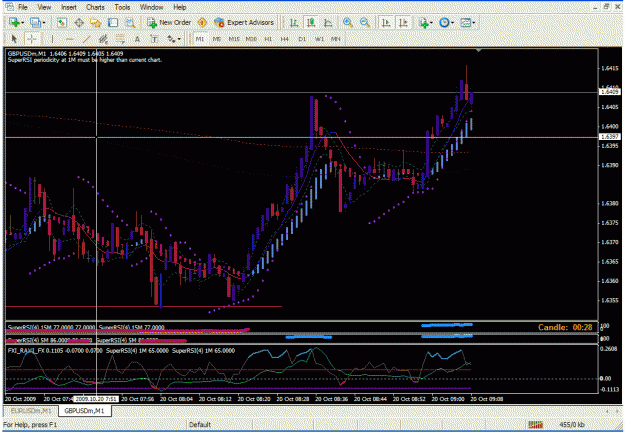Click the Periods clock icon

(x=444, y=23)
